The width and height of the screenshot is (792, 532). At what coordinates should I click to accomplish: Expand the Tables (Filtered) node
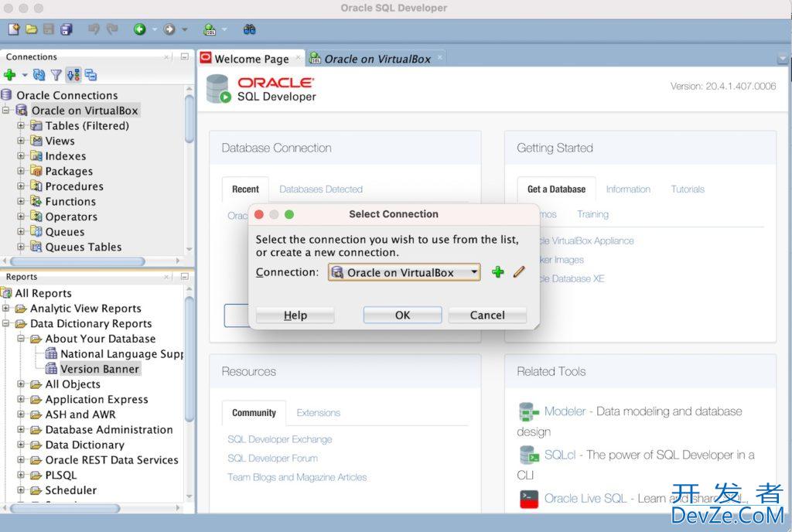pyautogui.click(x=21, y=126)
